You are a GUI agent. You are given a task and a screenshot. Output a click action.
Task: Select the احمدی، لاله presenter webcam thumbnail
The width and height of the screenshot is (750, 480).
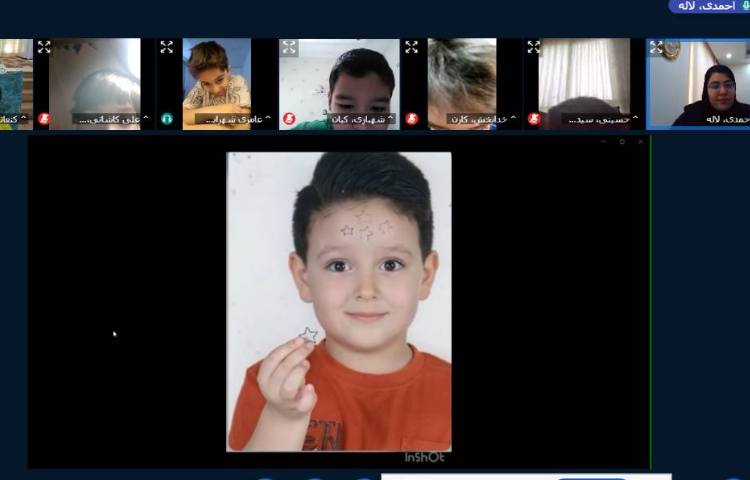click(x=699, y=84)
